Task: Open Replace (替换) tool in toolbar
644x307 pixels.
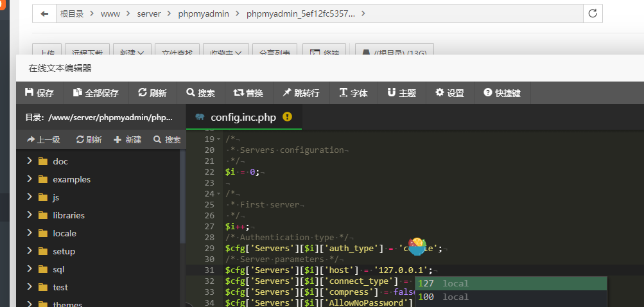Action: coord(248,93)
